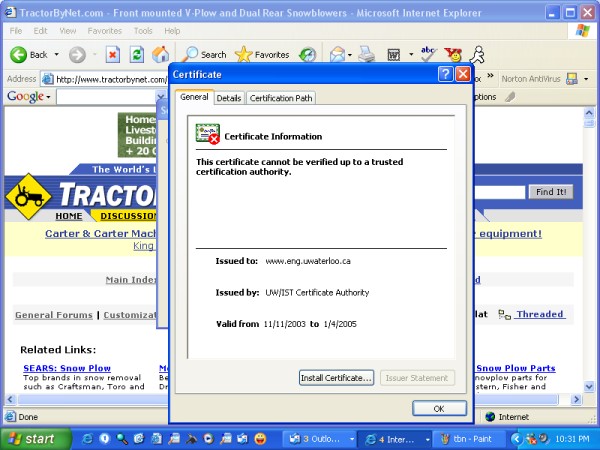Viewport: 600px width, 450px height.
Task: Open the Tools menu
Action: tap(143, 31)
